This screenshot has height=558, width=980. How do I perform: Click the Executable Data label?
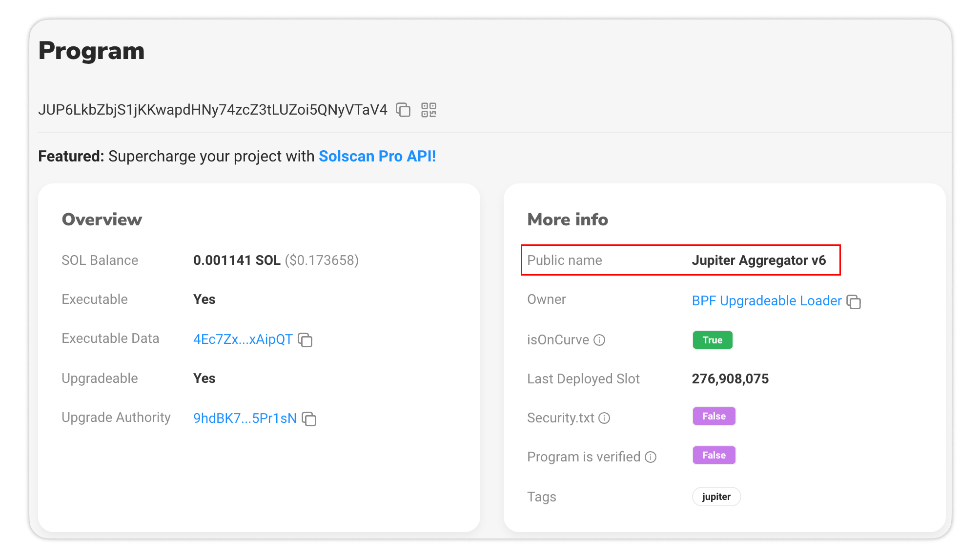110,339
